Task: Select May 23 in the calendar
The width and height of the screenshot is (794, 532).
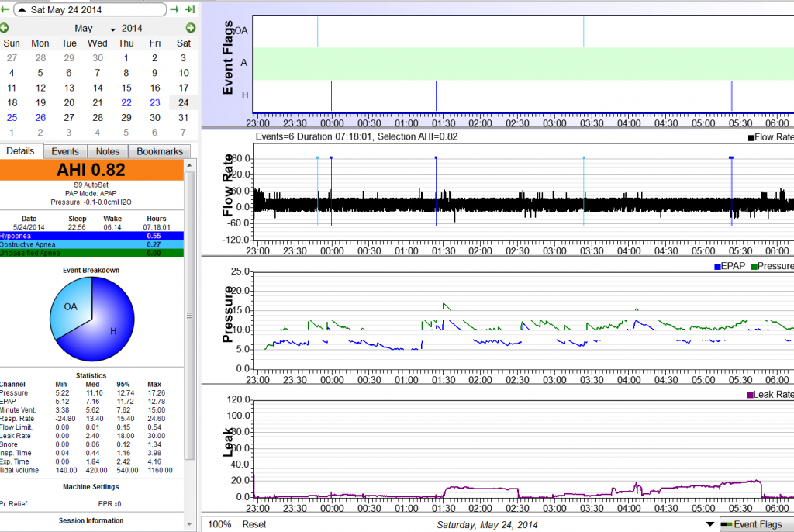Action: point(155,102)
